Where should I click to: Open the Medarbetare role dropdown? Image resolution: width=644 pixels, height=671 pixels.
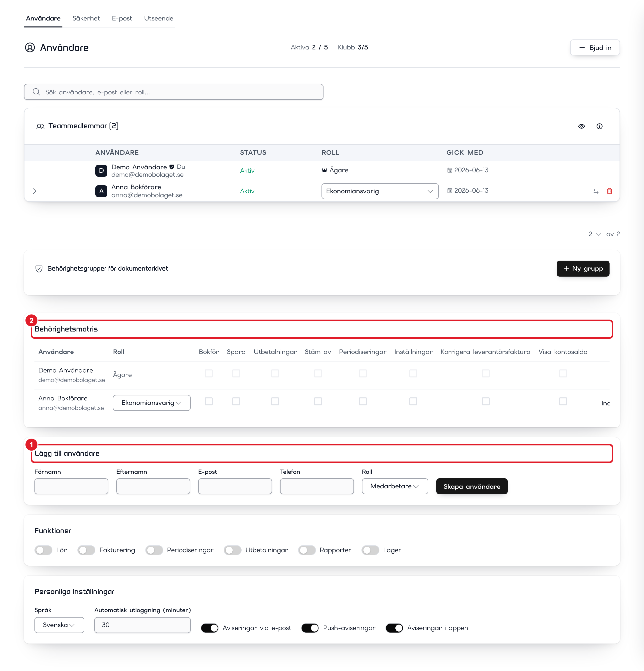tap(395, 486)
